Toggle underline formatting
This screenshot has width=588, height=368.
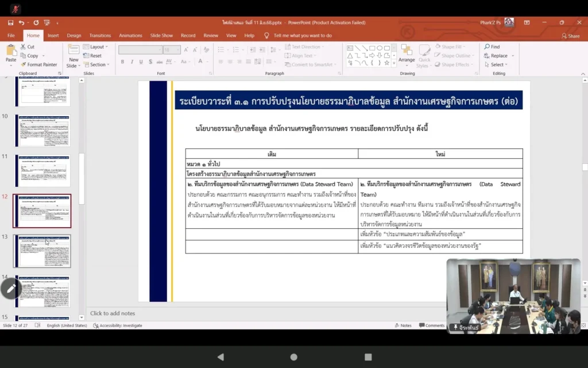coord(141,62)
